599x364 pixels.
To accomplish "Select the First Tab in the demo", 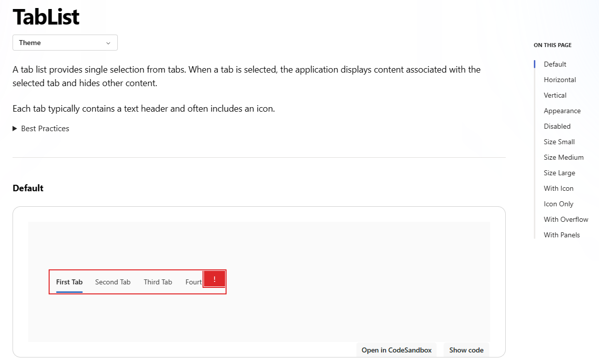I will point(69,282).
